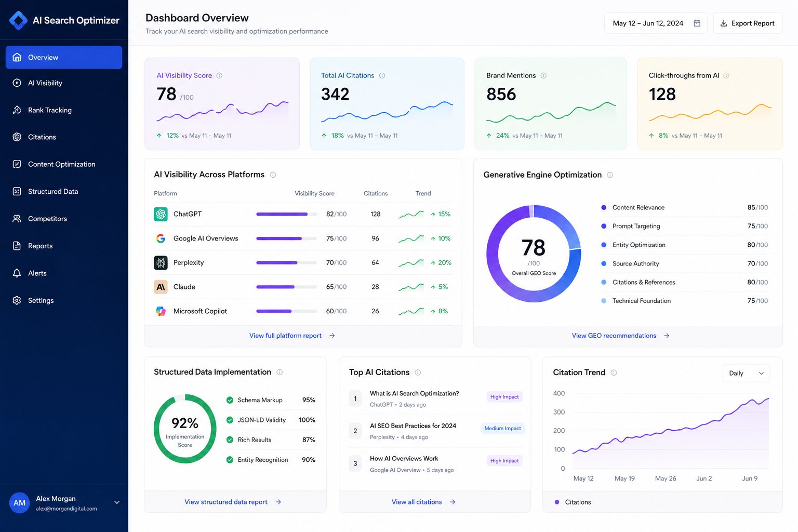Click the Visibility Score column header
798x532 pixels.
point(314,193)
